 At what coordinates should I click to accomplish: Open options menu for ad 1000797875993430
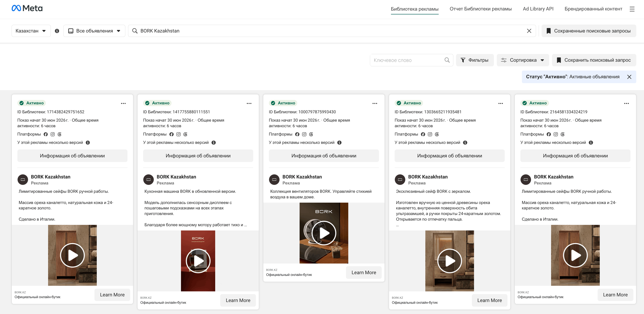pos(375,103)
